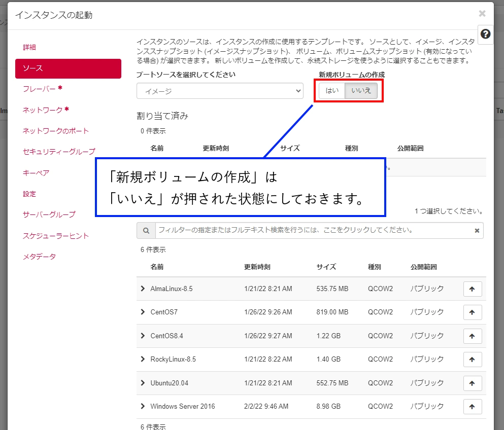This screenshot has width=504, height=430.
Task: Close the instance launch dialog
Action: pyautogui.click(x=482, y=14)
